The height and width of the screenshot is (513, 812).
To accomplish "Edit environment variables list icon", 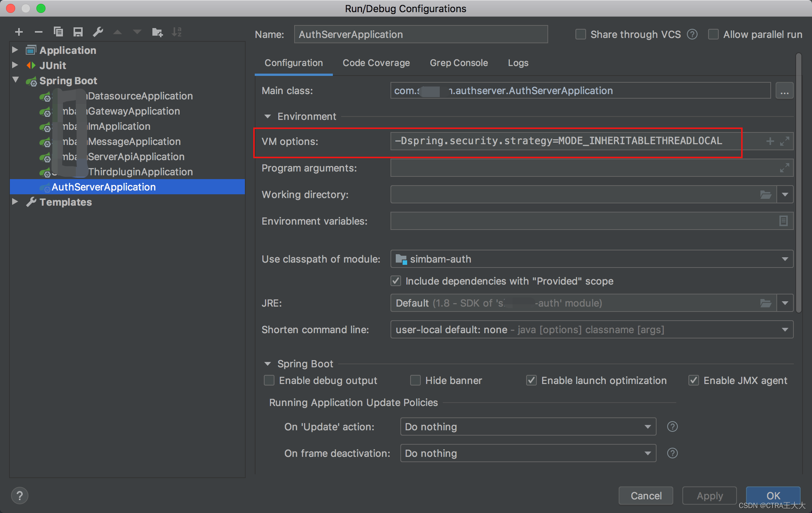I will 784,221.
